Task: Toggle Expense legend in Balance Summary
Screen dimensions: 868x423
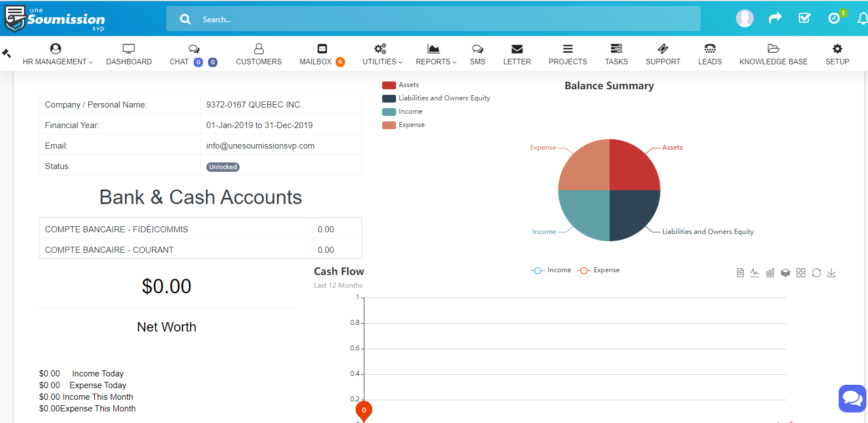Action: pyautogui.click(x=403, y=125)
